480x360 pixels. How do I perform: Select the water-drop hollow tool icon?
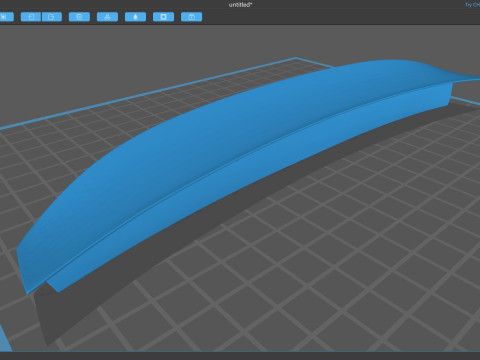(x=135, y=17)
